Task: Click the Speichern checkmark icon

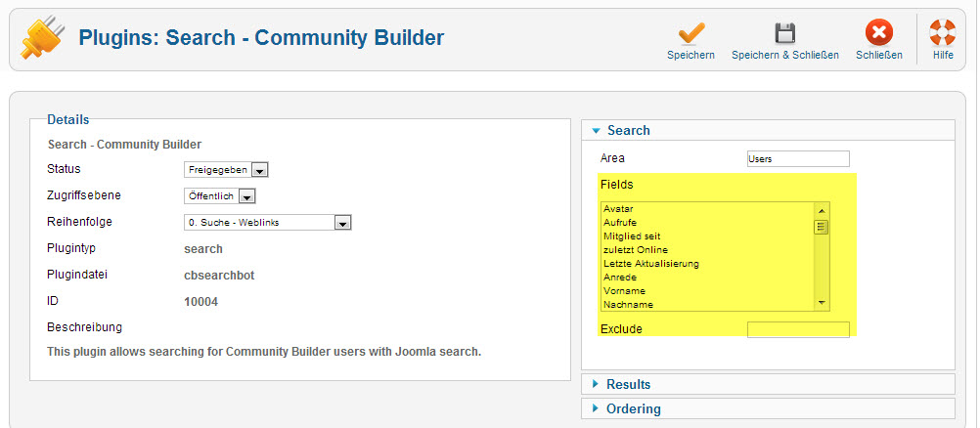Action: 690,34
